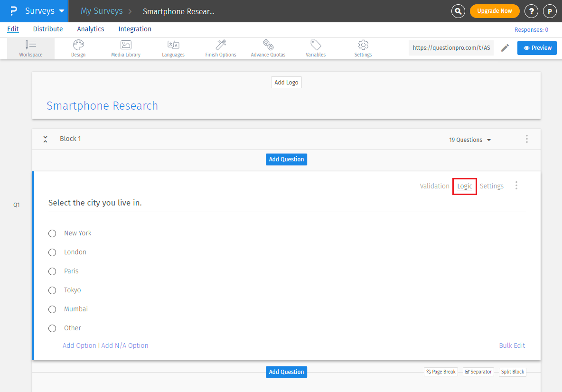Open the Design palette tool
This screenshot has width=562, height=392.
point(78,48)
